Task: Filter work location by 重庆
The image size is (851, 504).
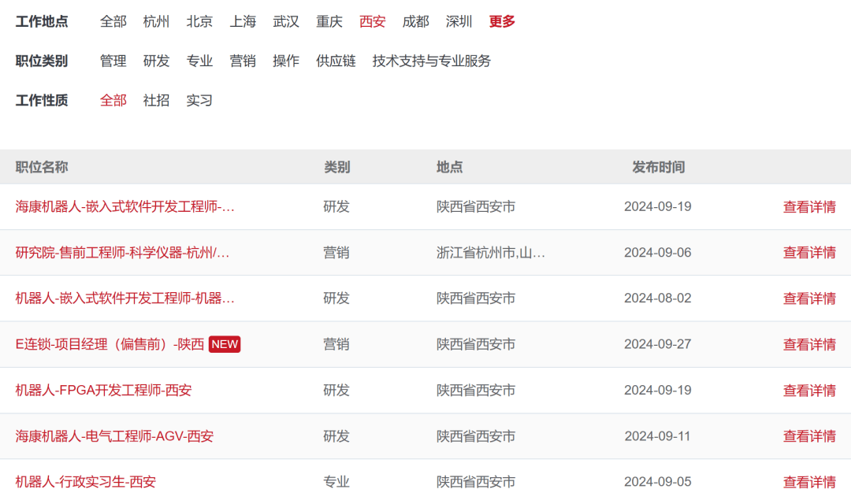Action: point(329,22)
